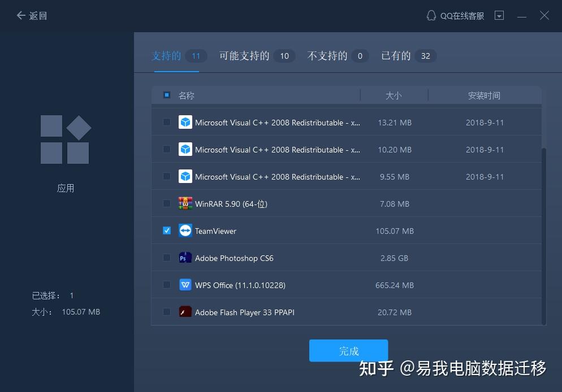The width and height of the screenshot is (562, 392).
Task: Click the 应用 category tiles icon
Action: 66,140
